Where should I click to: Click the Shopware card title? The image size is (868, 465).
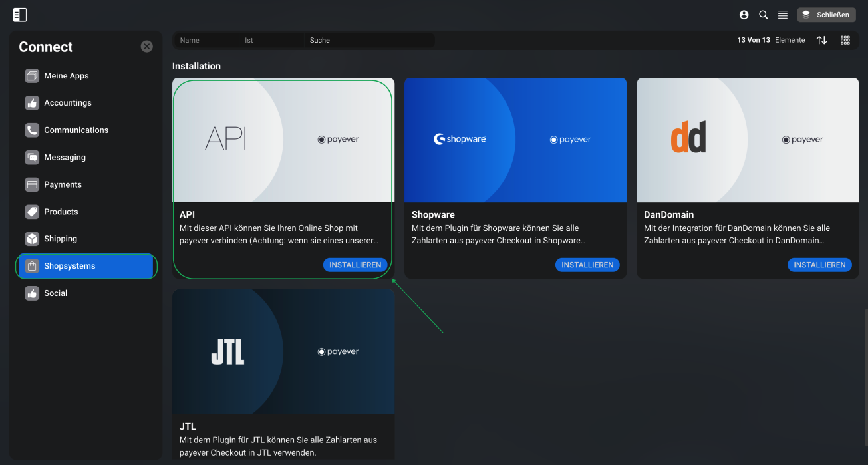433,215
